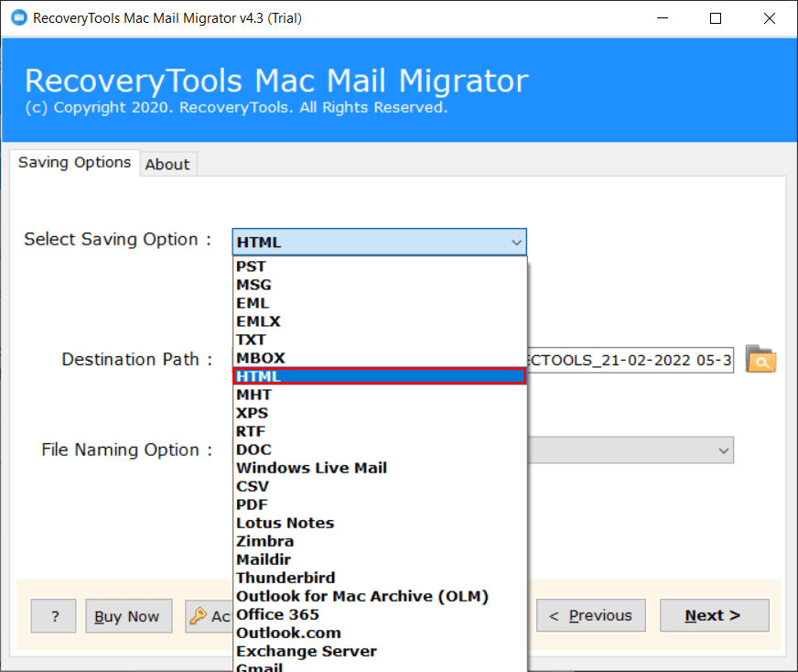
Task: Proceed with the Next button
Action: pos(715,615)
